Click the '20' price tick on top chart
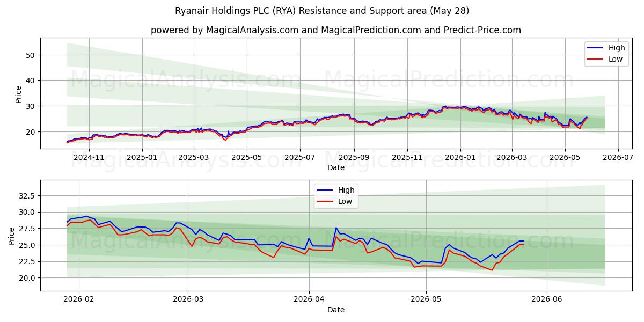 coord(32,132)
